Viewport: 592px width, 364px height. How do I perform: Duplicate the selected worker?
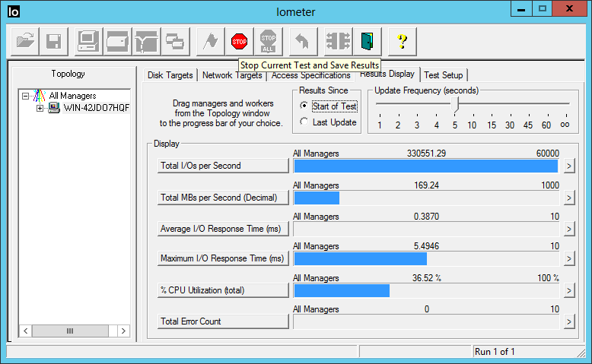click(175, 42)
